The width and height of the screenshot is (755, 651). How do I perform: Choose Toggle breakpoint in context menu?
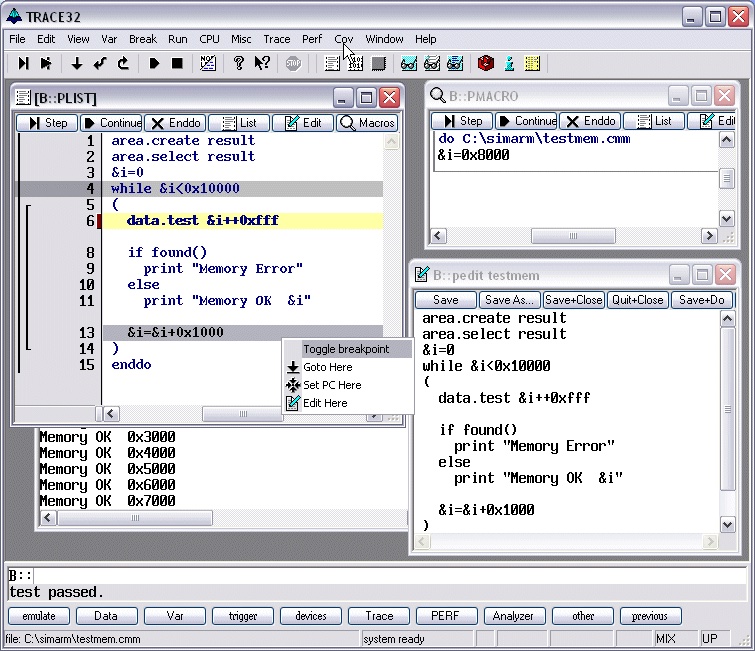pos(348,349)
